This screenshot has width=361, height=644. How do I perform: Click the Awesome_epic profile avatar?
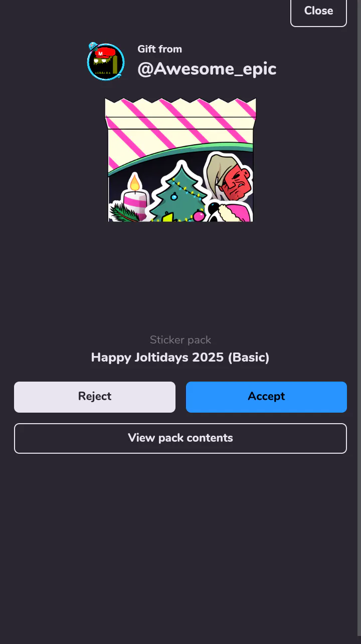(x=105, y=62)
